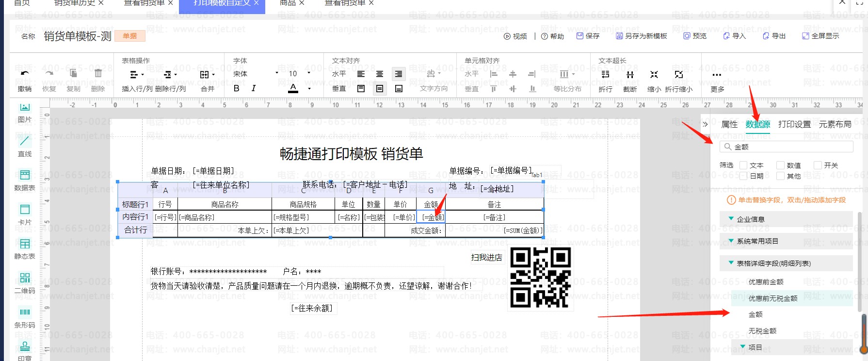The image size is (868, 361).
Task: Switch to the 属性 tab
Action: point(729,125)
